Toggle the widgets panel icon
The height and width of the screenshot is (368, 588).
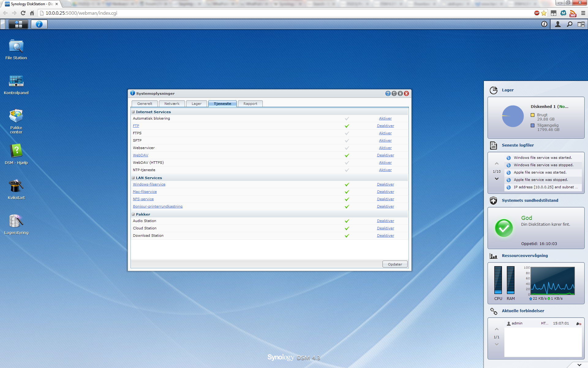tap(581, 24)
